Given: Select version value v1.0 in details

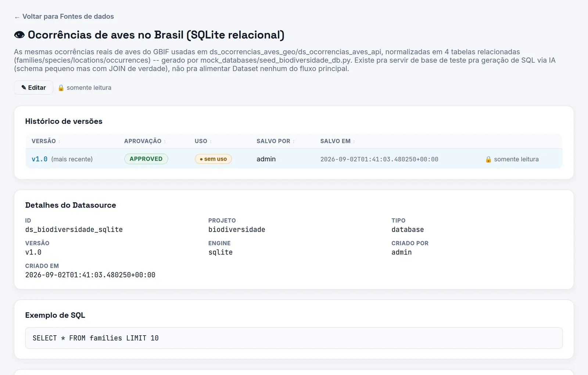Looking at the screenshot, I should pyautogui.click(x=33, y=252).
